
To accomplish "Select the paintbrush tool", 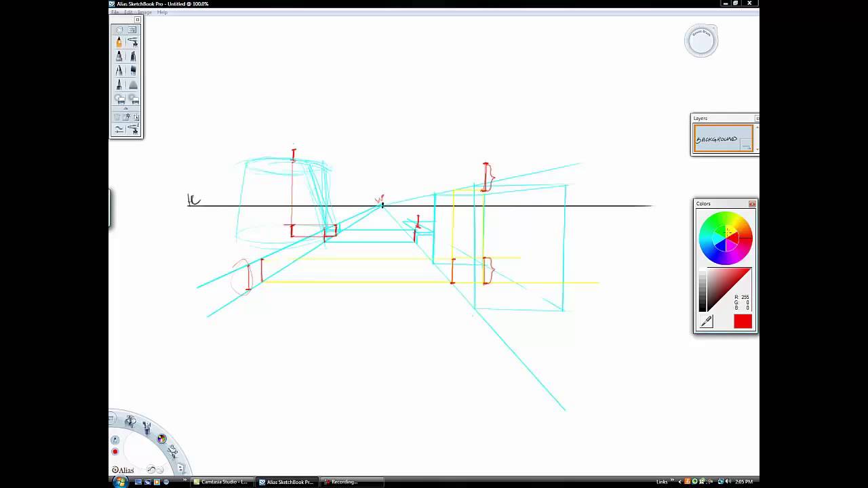I will 134,70.
